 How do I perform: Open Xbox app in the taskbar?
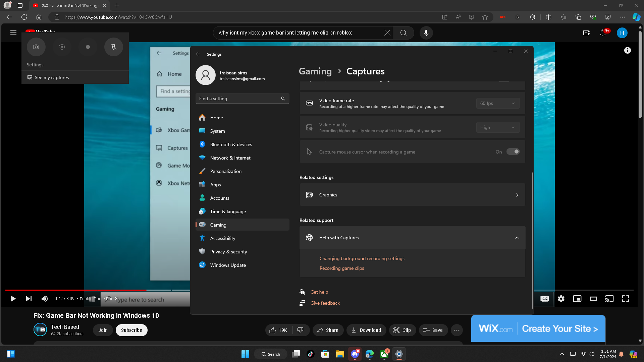384,354
